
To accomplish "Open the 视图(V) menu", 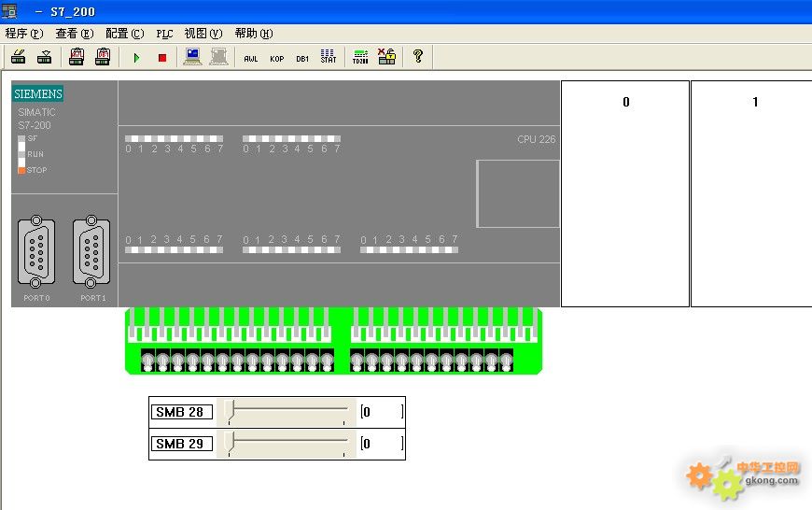I will (203, 34).
